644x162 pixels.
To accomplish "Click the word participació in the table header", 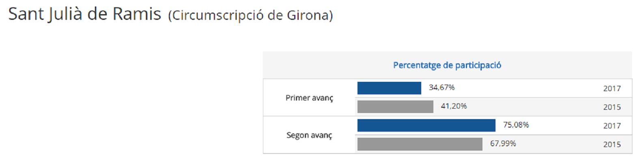I will click(x=478, y=65).
